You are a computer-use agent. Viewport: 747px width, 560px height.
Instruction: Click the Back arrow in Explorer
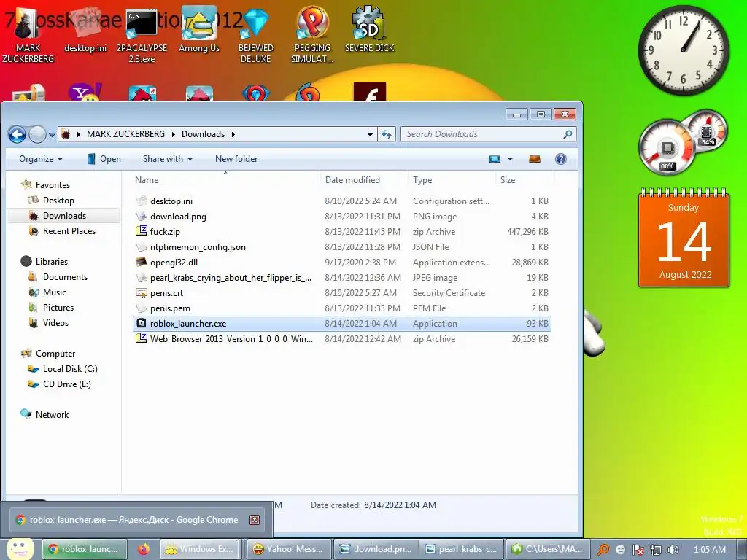coord(17,135)
